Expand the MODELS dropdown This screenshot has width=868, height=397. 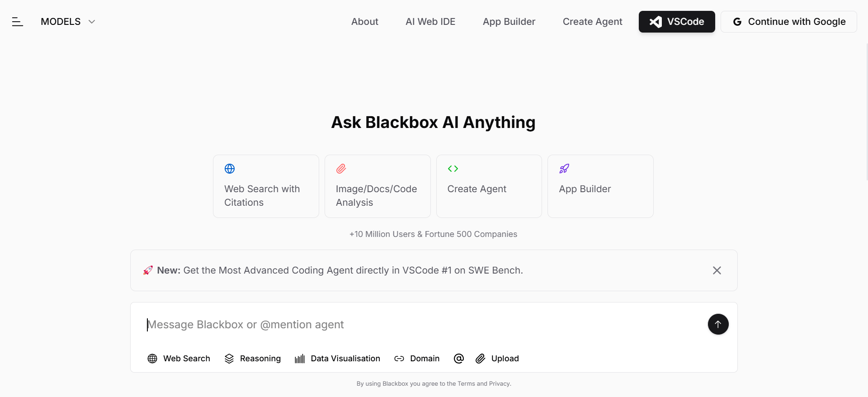[68, 22]
